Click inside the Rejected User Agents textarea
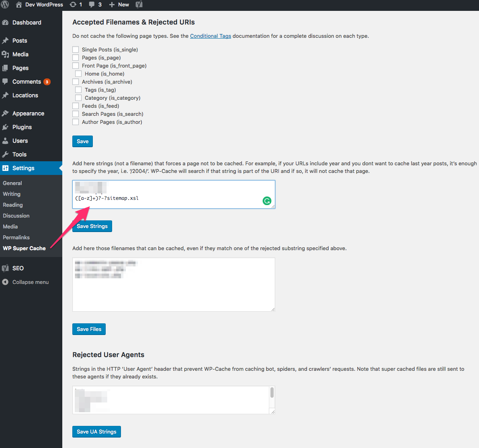 [174, 400]
